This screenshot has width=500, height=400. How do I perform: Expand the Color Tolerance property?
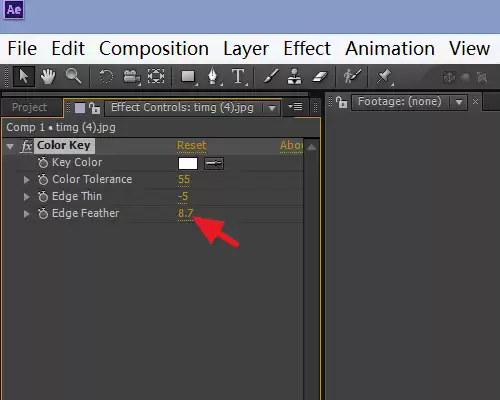click(x=27, y=180)
